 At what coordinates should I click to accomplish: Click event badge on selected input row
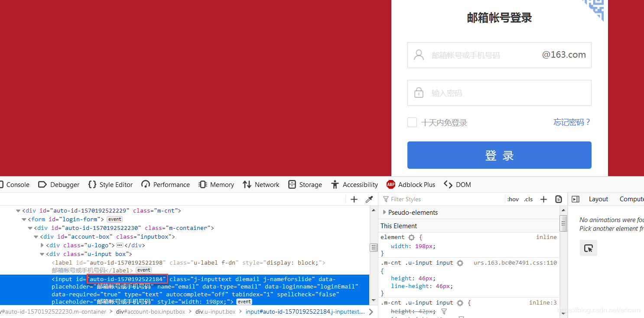point(244,302)
